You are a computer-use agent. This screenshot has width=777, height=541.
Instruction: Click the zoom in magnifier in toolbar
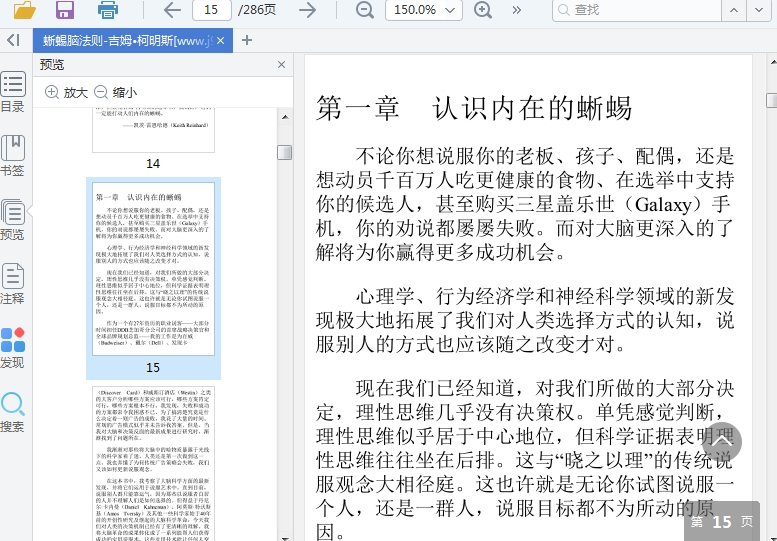(x=483, y=10)
